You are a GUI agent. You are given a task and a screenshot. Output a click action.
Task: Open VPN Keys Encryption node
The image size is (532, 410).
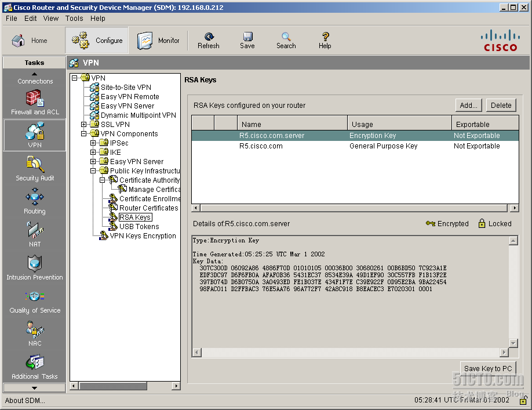tap(143, 235)
